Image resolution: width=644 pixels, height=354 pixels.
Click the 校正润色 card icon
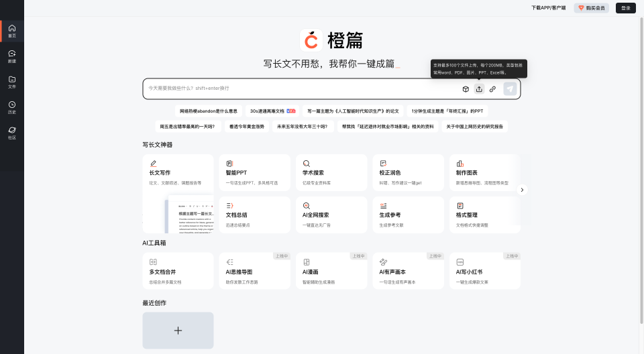pos(383,164)
